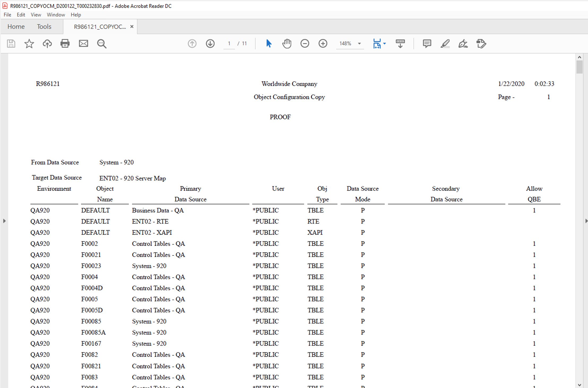The width and height of the screenshot is (588, 388).
Task: Activate the Selection arrow tool
Action: pyautogui.click(x=269, y=43)
